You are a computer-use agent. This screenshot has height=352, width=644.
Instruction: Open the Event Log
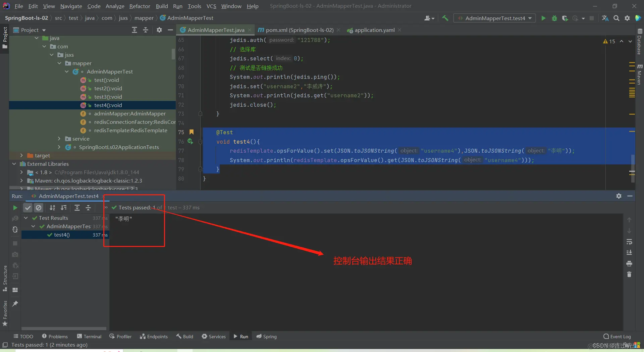617,336
